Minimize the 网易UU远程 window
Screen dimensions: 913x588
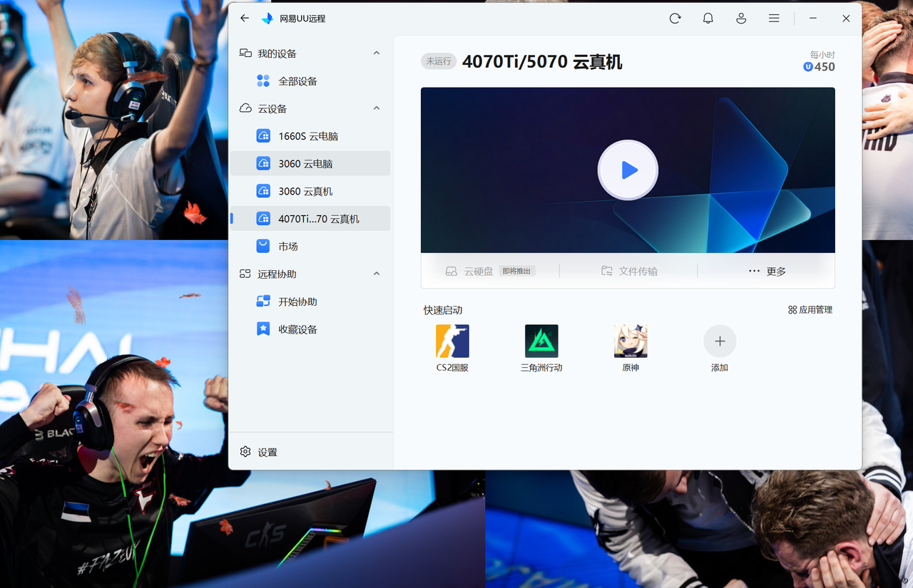point(813,19)
